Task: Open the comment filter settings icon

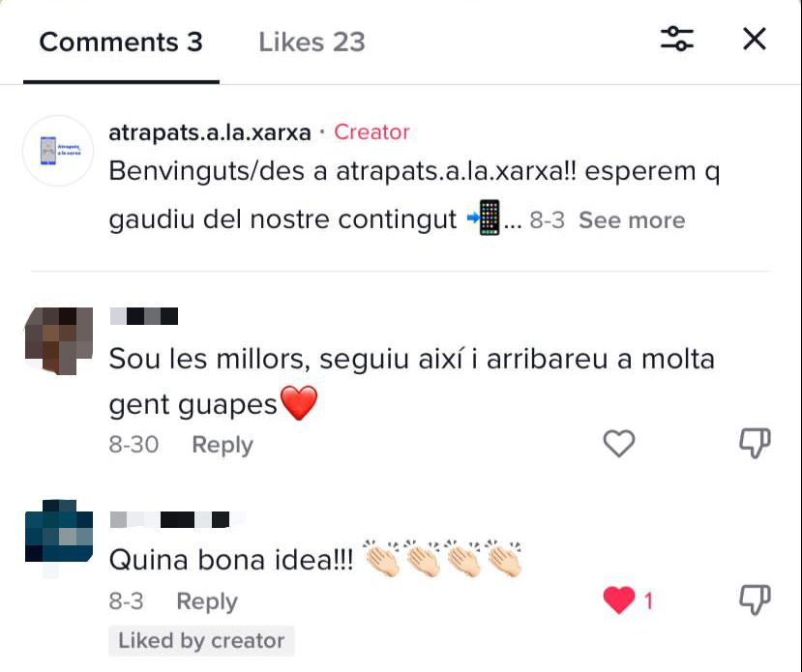Action: pyautogui.click(x=676, y=39)
